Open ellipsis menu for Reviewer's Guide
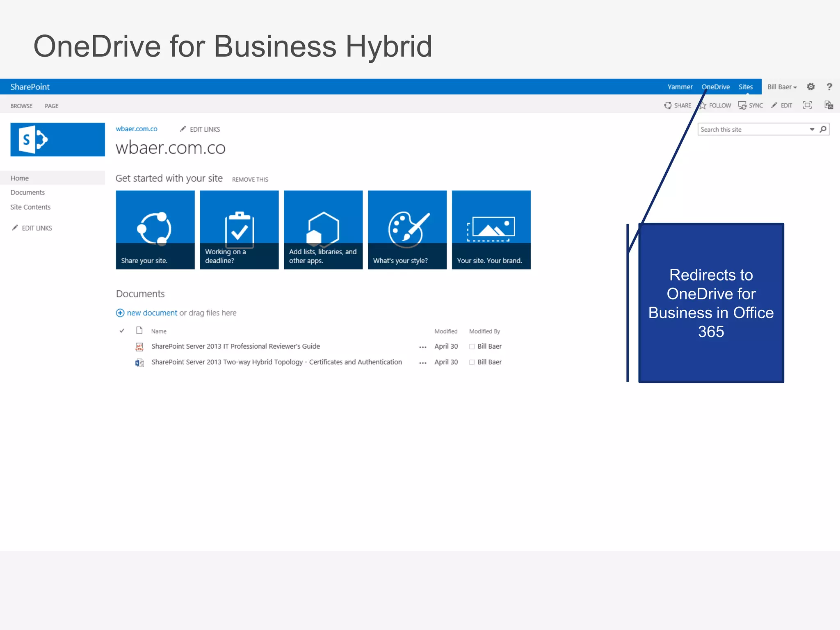This screenshot has height=630, width=840. (423, 347)
